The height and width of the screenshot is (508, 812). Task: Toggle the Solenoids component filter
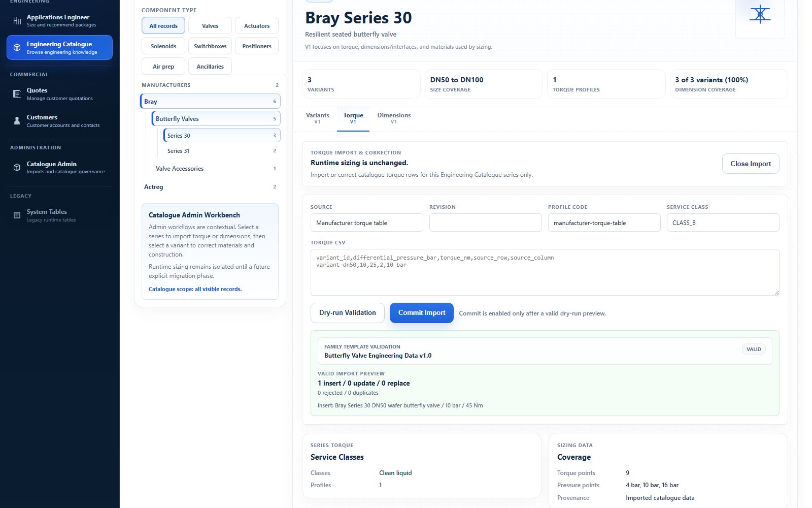point(163,46)
